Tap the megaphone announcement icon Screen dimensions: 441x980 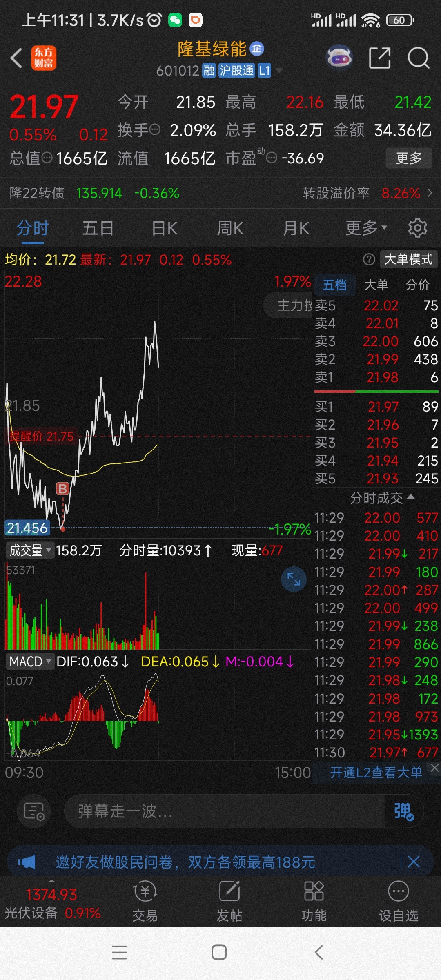pyautogui.click(x=27, y=862)
